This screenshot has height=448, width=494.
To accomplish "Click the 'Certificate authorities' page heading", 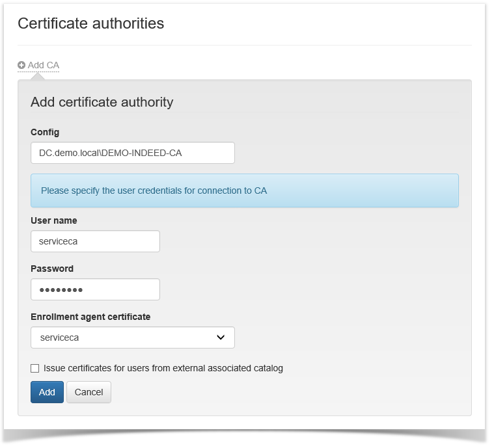I will point(90,23).
